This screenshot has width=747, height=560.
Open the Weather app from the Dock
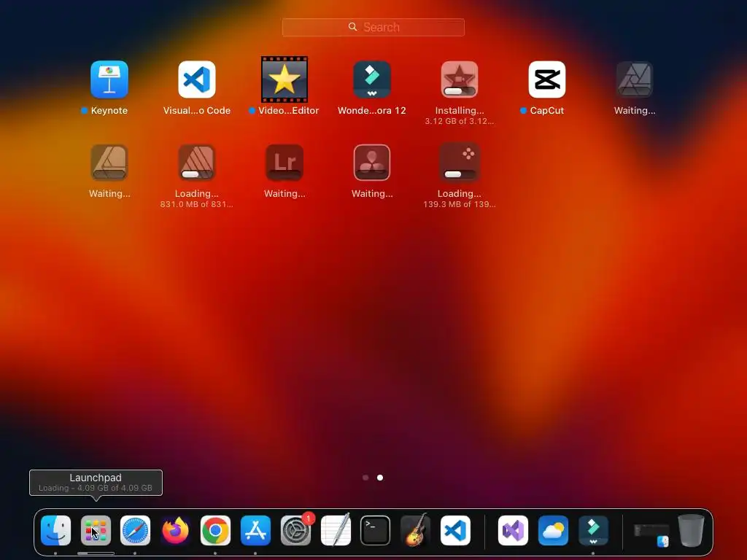point(553,530)
